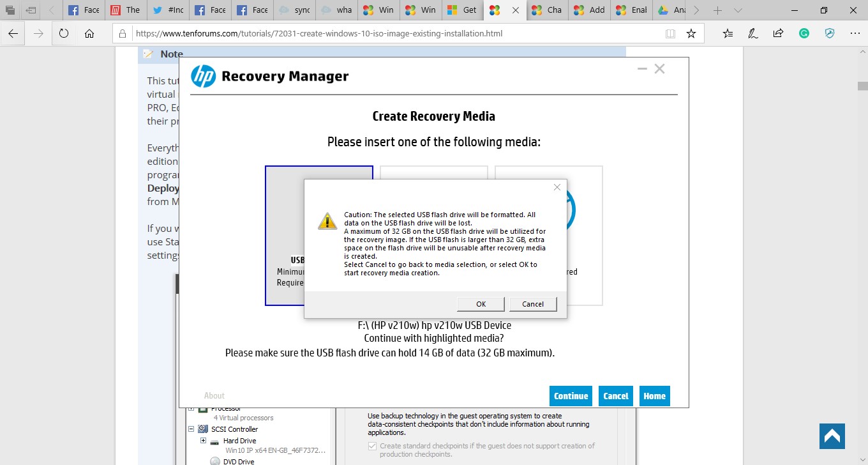The image size is (868, 465).
Task: Click the padlock site security icon
Action: [x=123, y=33]
